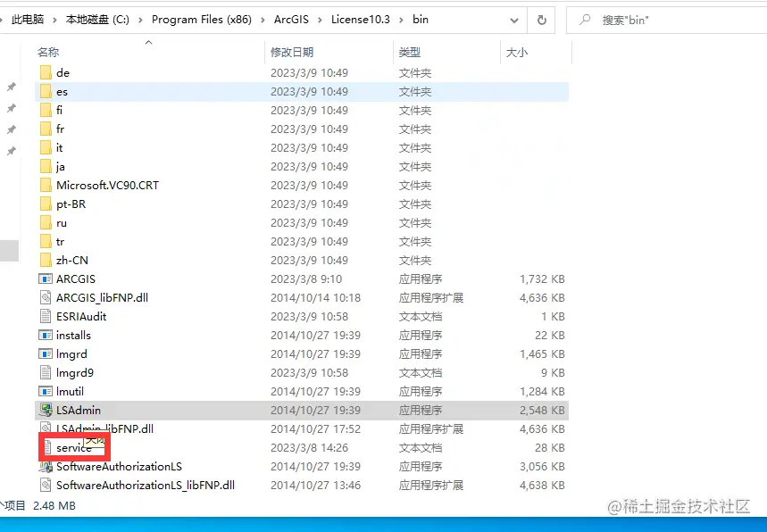The image size is (767, 532).
Task: Click the pt-BR folder icon
Action: pos(46,204)
